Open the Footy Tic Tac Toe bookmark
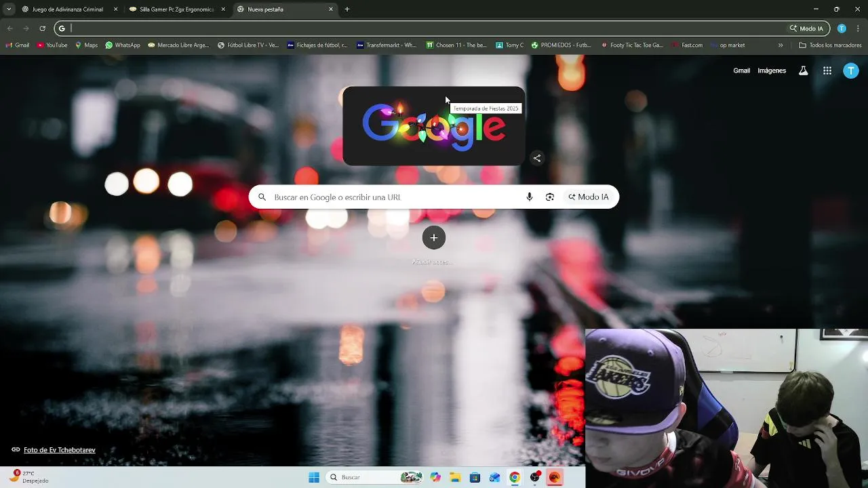Screen dimensions: 868x488 tap(632, 45)
